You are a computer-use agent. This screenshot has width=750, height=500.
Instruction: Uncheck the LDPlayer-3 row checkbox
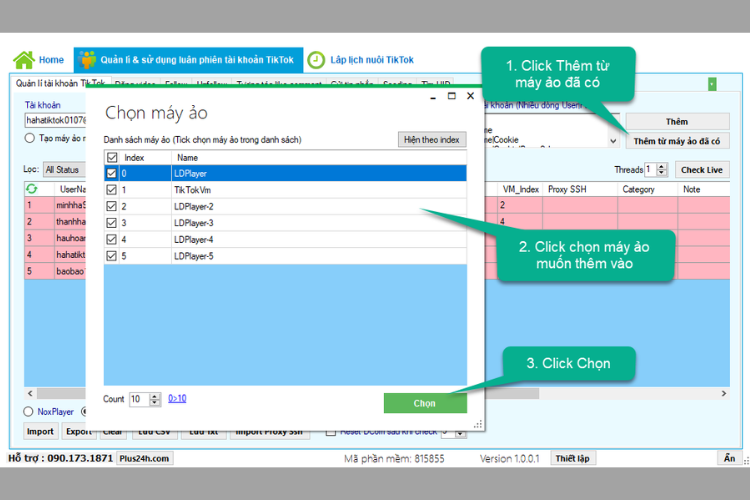pyautogui.click(x=111, y=223)
